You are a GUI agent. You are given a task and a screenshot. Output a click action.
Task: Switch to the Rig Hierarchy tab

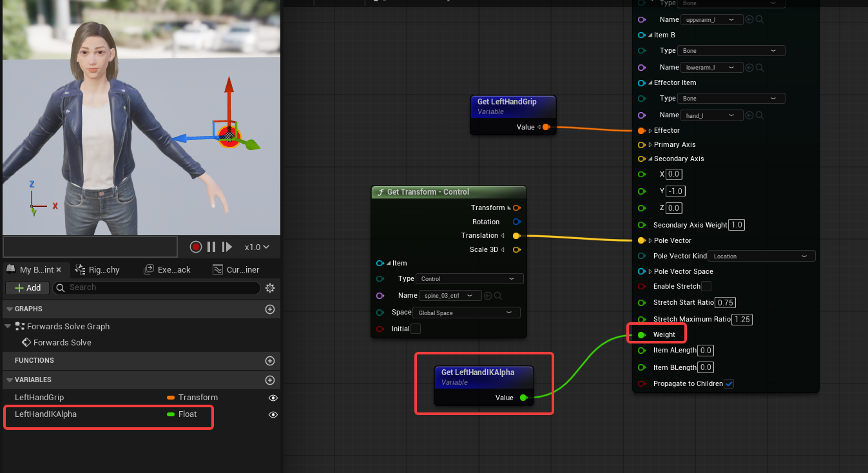99,270
